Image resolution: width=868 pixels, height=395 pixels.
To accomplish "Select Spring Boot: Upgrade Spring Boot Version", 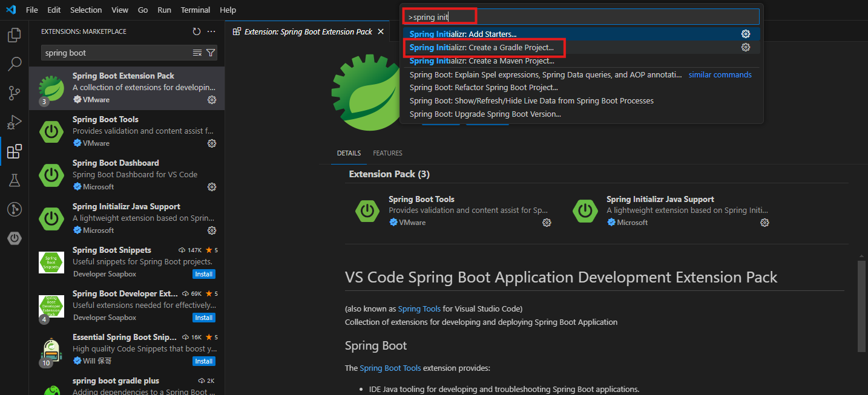I will [x=582, y=114].
